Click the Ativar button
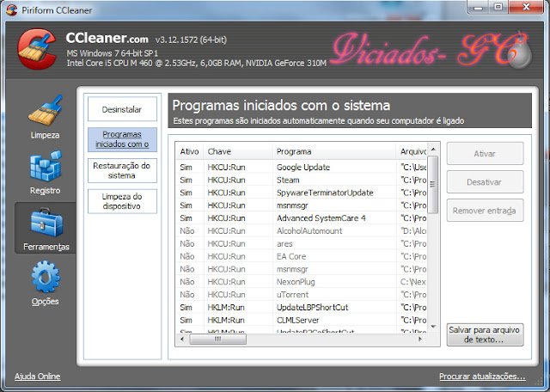This screenshot has width=550, height=392. [x=485, y=153]
